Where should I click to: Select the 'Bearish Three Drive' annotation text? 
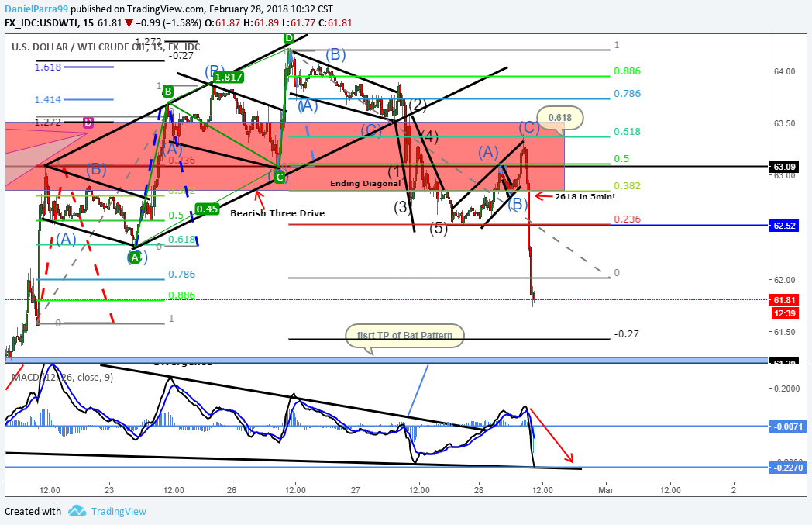click(x=277, y=213)
